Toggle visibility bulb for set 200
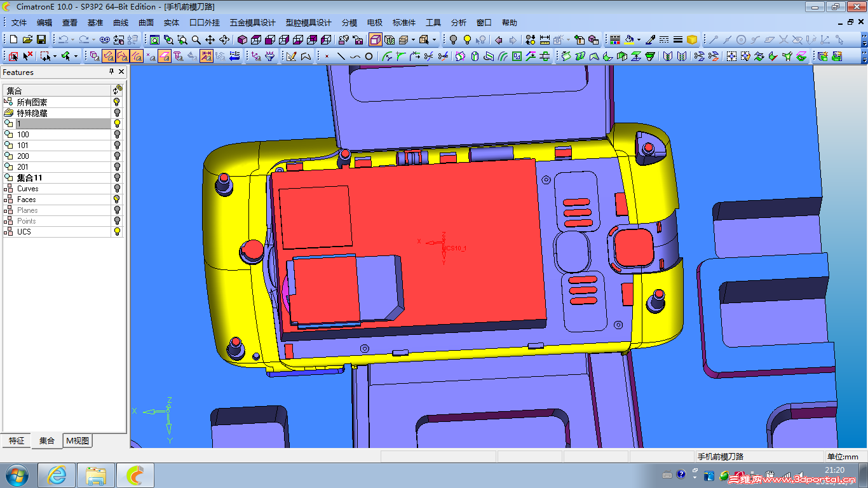 117,156
